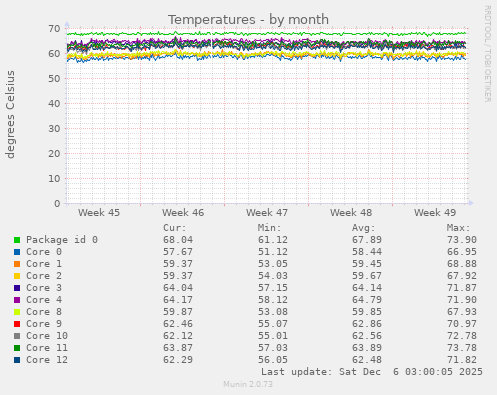Click the Week 49 axis label
Viewport: 497px width, 395px height.
(435, 213)
